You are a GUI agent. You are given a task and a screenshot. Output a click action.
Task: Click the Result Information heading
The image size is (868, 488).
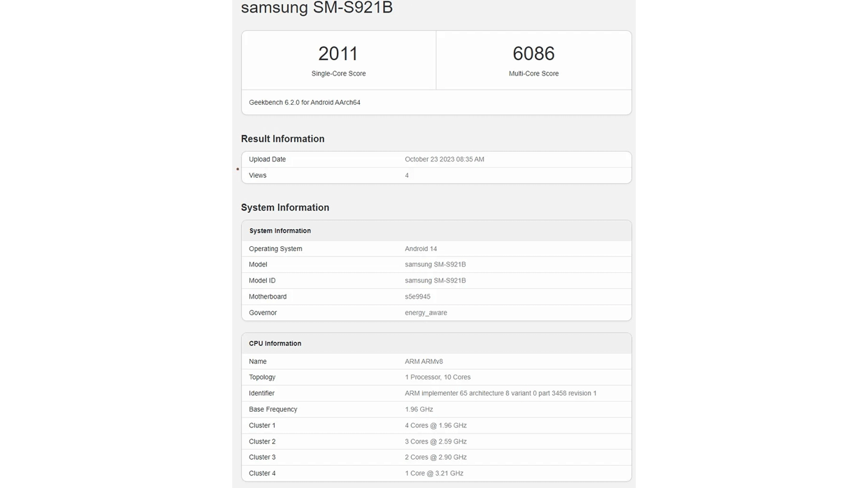click(x=283, y=139)
